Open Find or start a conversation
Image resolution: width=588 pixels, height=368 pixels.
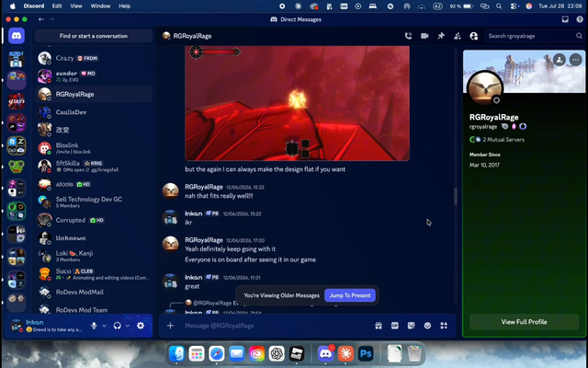(94, 36)
